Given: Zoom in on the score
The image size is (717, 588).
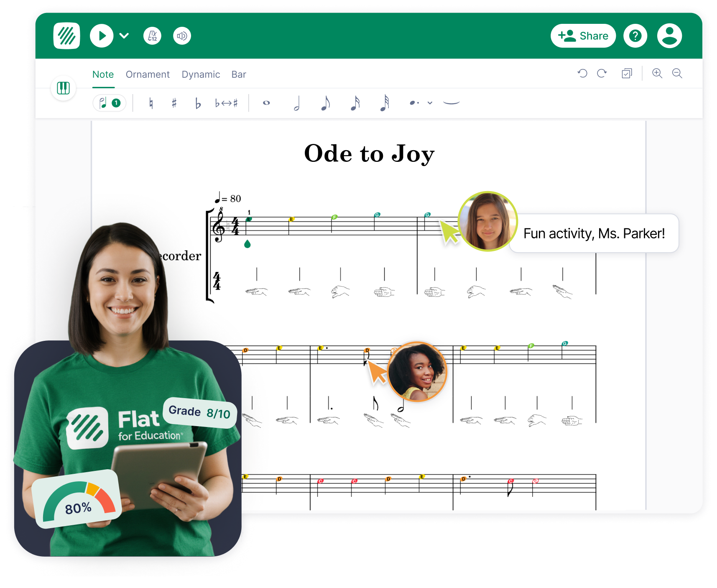Looking at the screenshot, I should coord(657,74).
